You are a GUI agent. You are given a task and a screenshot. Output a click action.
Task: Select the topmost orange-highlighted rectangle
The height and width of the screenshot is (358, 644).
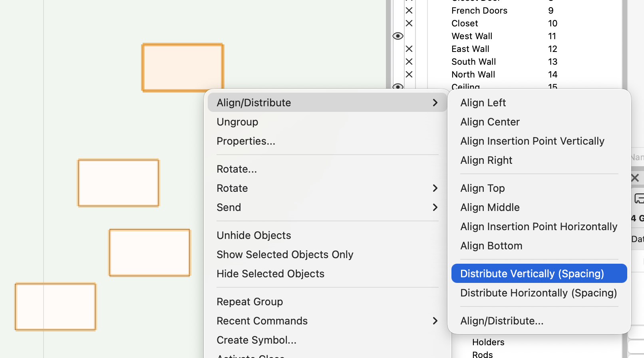click(183, 68)
